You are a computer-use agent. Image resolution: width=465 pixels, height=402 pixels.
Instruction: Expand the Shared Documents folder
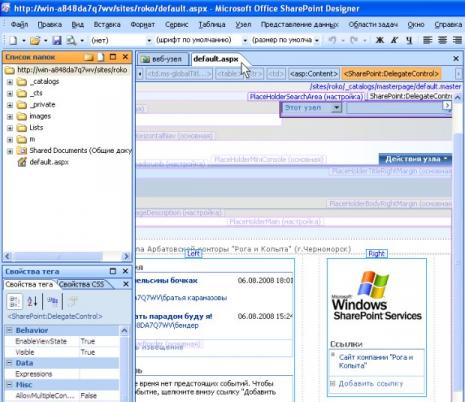10,151
